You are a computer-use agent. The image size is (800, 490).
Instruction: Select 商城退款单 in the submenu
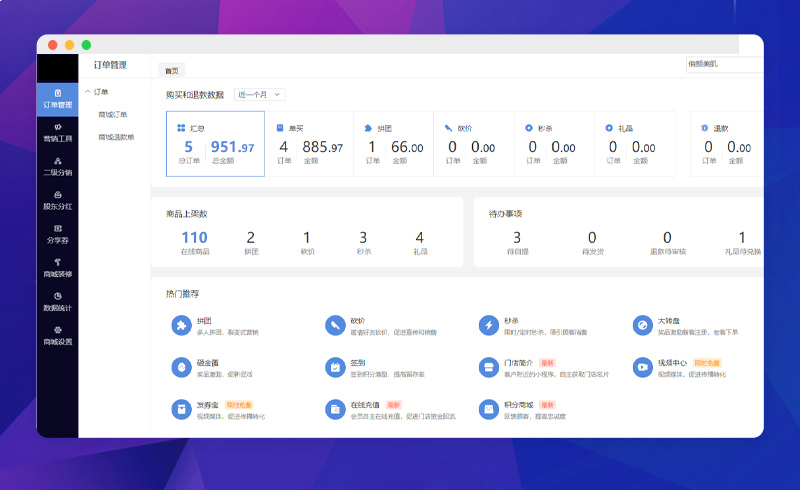116,137
